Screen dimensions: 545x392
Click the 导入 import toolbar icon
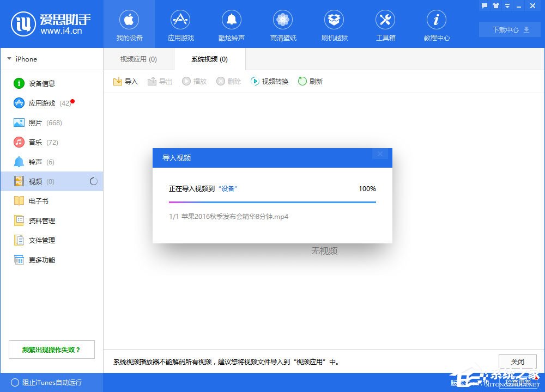point(125,81)
